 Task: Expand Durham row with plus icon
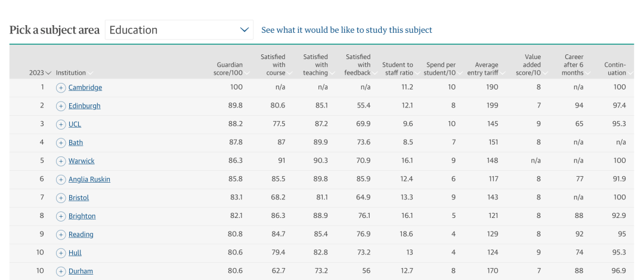61,272
